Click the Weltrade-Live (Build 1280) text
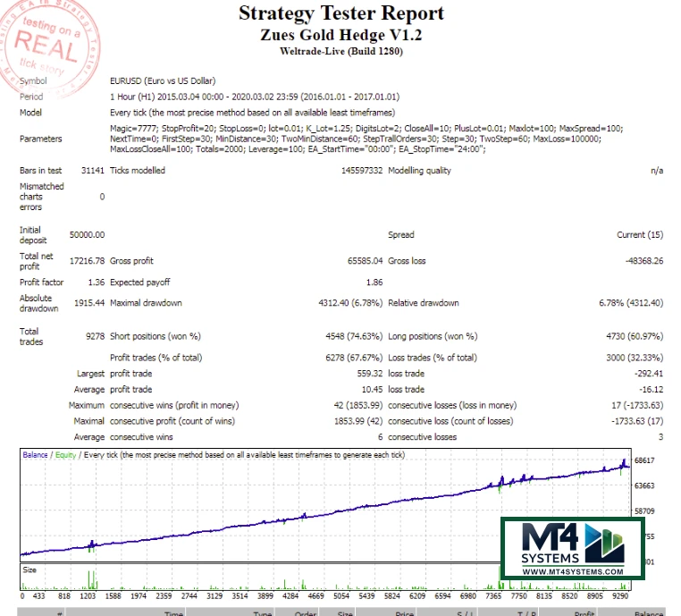Screen dimensions: 681x616 pos(340,52)
